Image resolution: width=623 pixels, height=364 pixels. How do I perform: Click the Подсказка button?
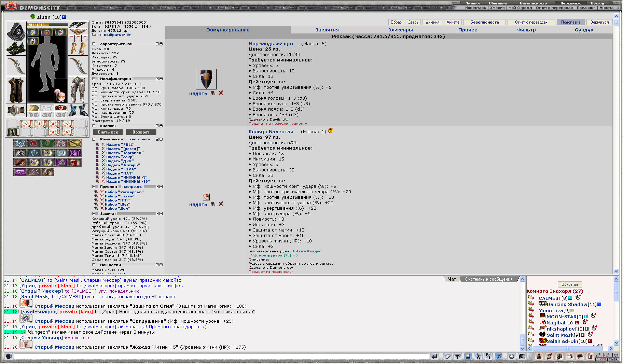click(x=570, y=22)
